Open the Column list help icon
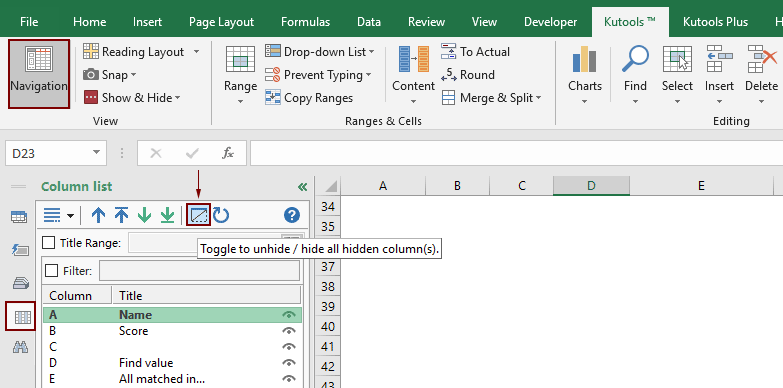 (292, 215)
